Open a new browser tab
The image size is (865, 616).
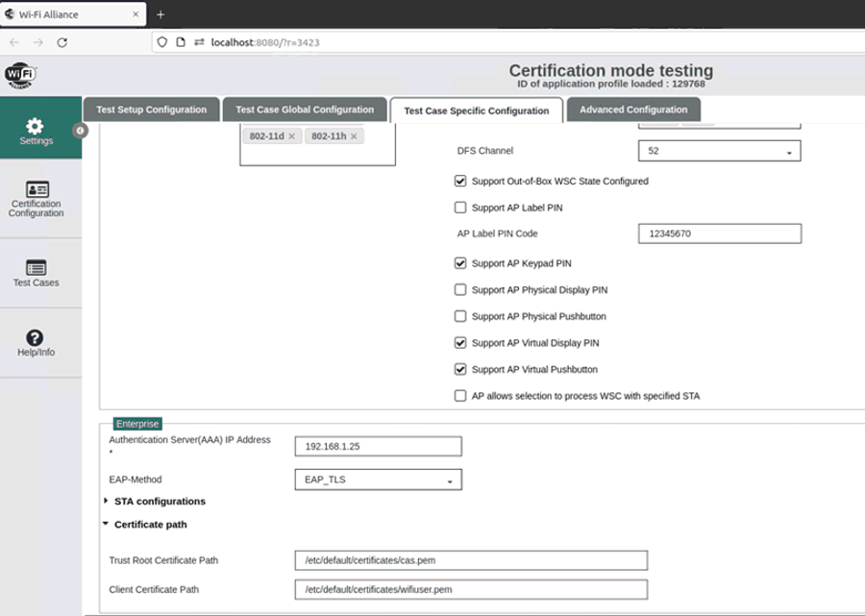(161, 14)
